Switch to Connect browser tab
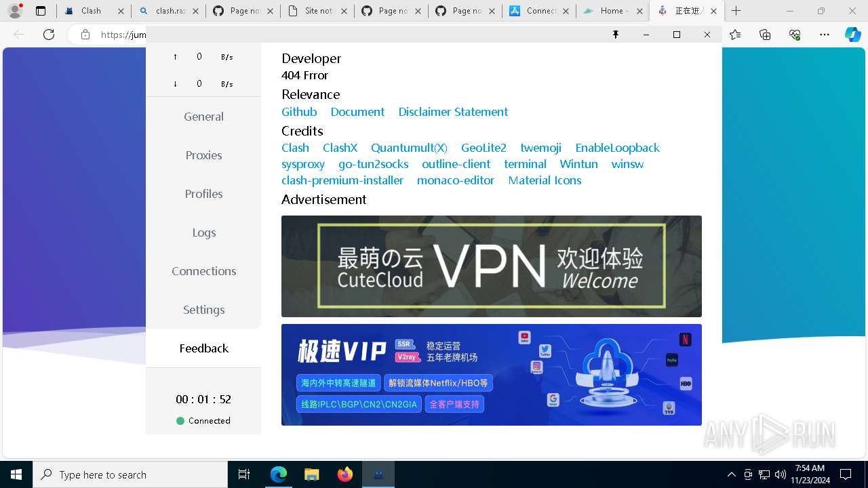This screenshot has width=868, height=488. 538,11
